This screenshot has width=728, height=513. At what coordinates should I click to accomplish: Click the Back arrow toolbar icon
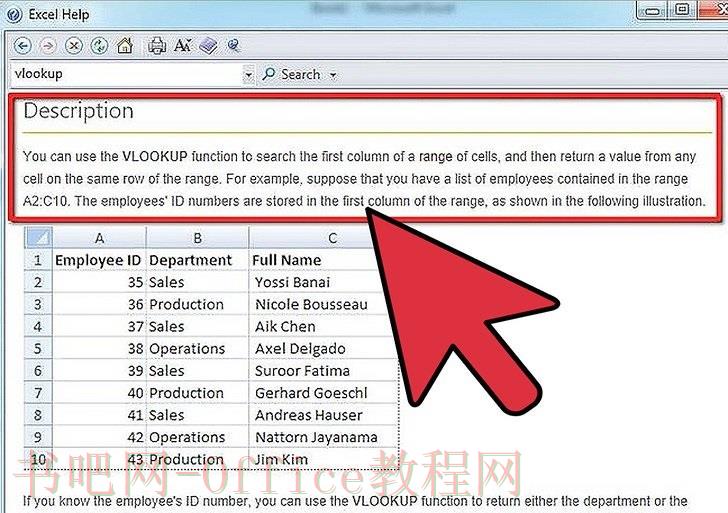pos(22,45)
